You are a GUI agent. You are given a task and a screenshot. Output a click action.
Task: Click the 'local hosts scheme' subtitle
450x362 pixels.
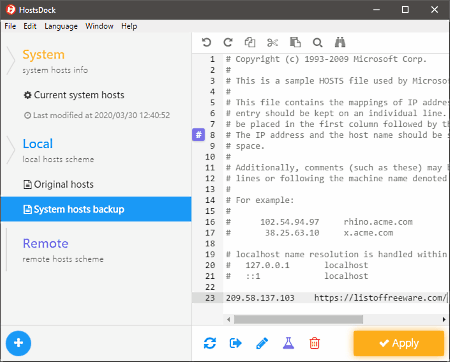(58, 159)
